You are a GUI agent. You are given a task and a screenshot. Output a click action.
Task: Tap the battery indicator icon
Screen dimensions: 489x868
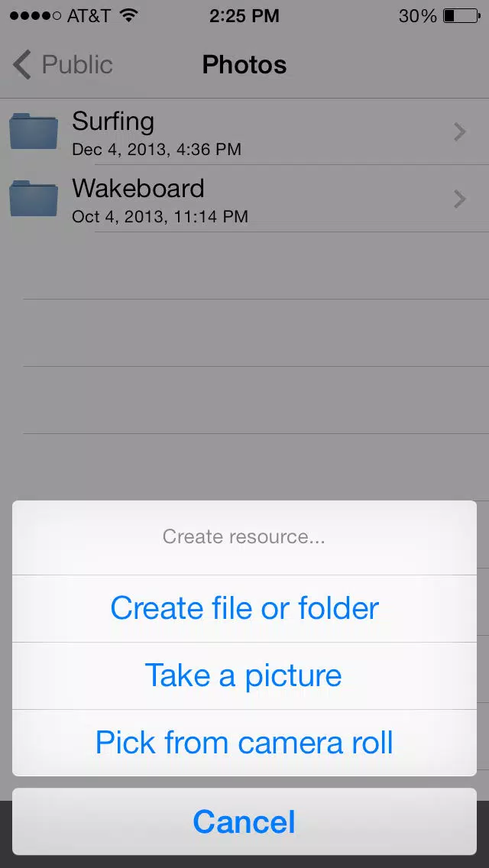[x=461, y=15]
